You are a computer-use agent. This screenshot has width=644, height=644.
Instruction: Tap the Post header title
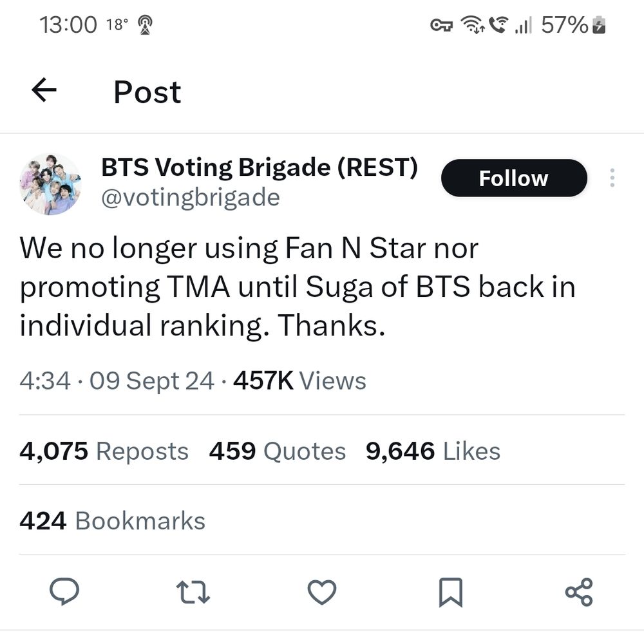click(147, 91)
